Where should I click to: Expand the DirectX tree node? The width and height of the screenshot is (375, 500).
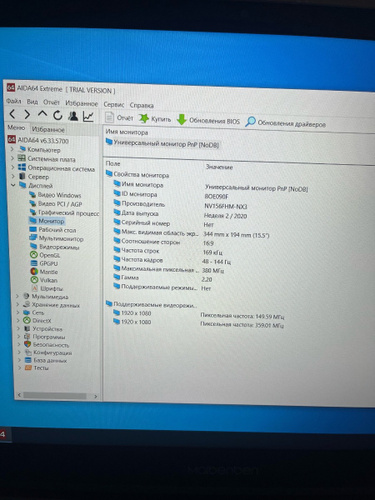coord(18,320)
